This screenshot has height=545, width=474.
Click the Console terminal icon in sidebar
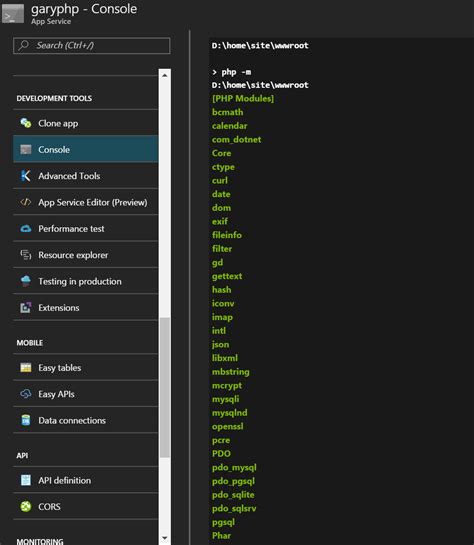(x=26, y=149)
